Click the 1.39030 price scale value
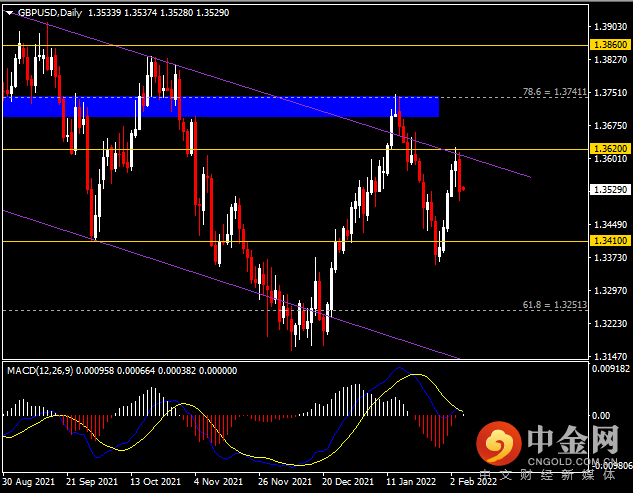633x493 pixels. coord(611,27)
